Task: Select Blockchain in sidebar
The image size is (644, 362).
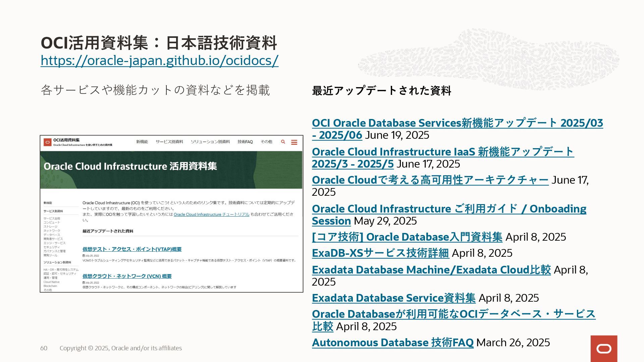Action: pyautogui.click(x=50, y=286)
